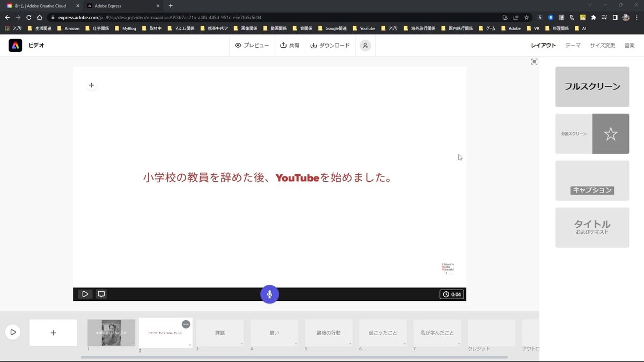Screen dimensions: 644x362
Task: Click the logo watermark on the slide
Action: point(448,269)
